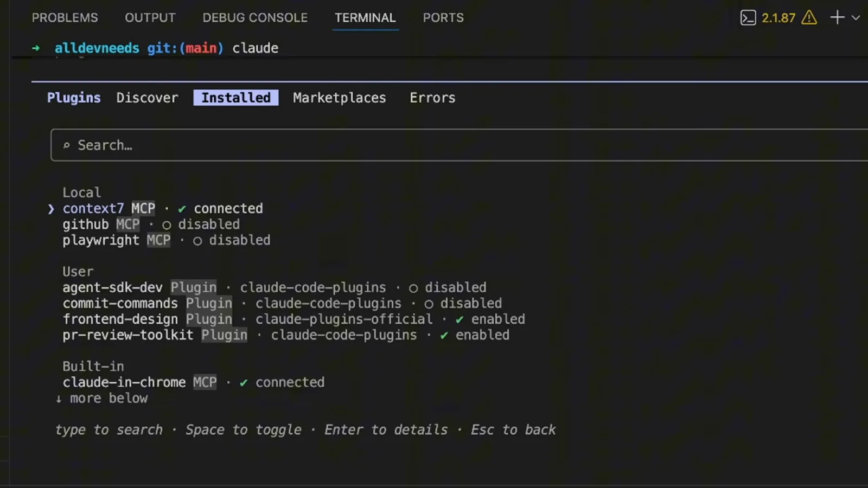Toggle the enabled checkmark for frontend-design
Image resolution: width=868 pixels, height=488 pixels.
tap(459, 319)
